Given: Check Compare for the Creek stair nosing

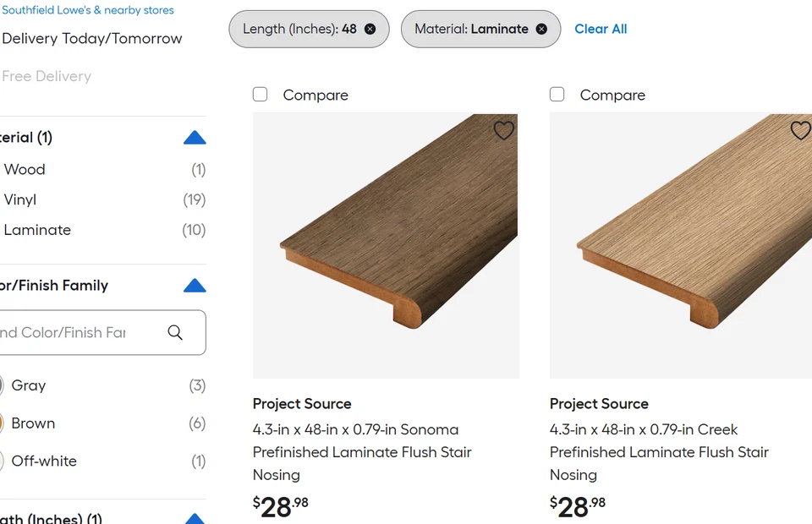Looking at the screenshot, I should point(557,95).
